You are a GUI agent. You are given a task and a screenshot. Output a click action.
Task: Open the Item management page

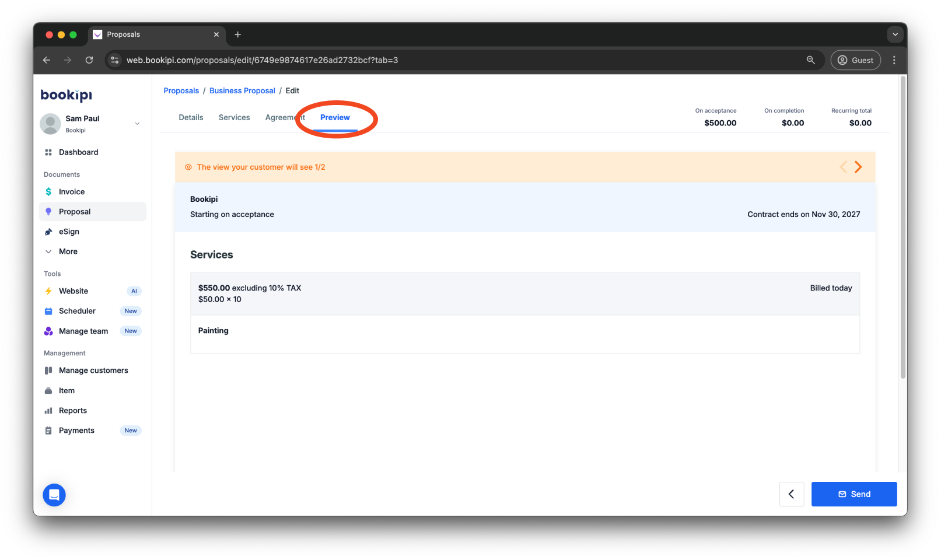point(67,390)
